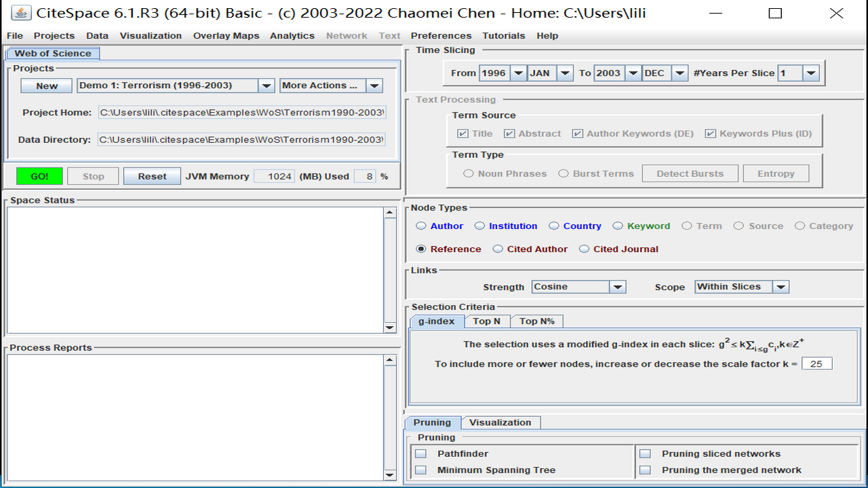Image resolution: width=868 pixels, height=488 pixels.
Task: Click the scale factor k input field
Action: (816, 364)
